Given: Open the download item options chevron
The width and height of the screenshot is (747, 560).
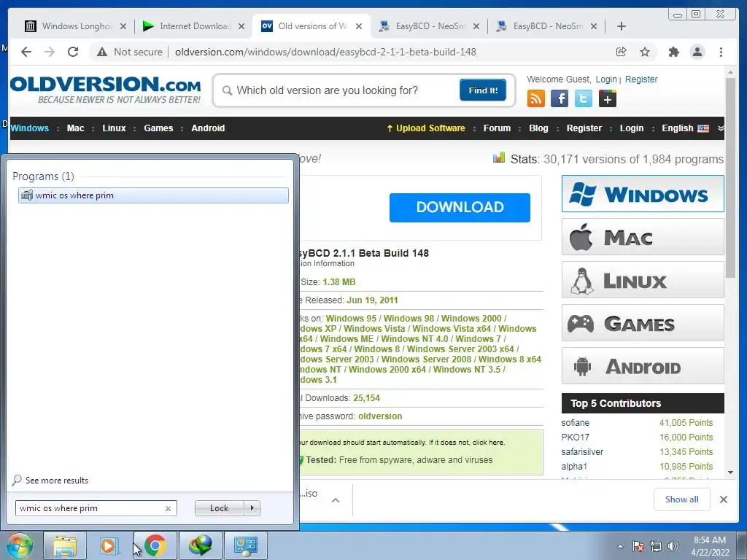Looking at the screenshot, I should click(336, 500).
